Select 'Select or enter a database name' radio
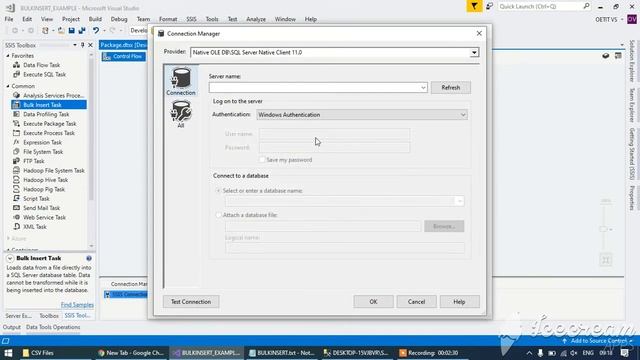This screenshot has height=360, width=640. tap(218, 191)
